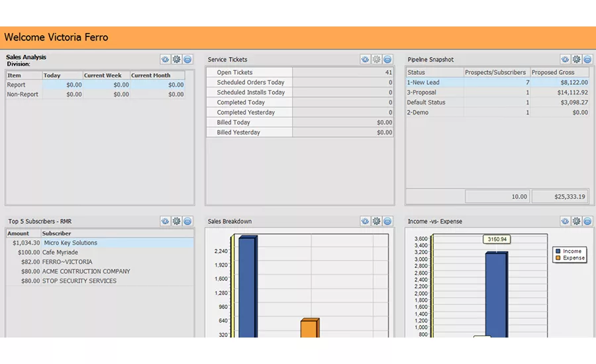Screen dimensions: 596x364
Task: Click the blue bar in Sales Breakdown chart
Action: [x=248, y=287]
